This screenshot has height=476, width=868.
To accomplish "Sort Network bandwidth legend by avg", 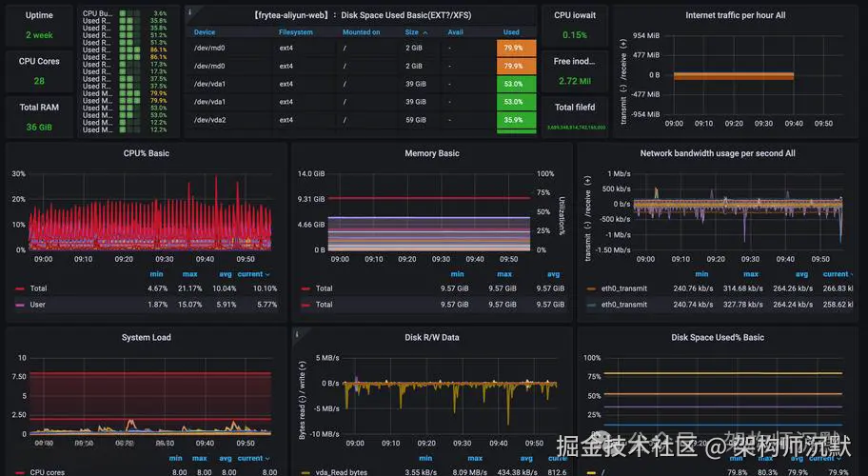I will point(801,274).
